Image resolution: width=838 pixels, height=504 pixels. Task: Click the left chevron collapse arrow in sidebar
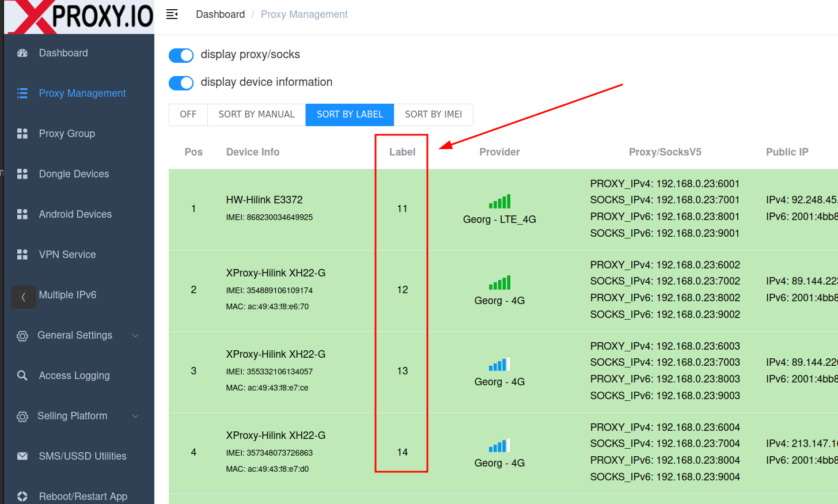[x=24, y=297]
